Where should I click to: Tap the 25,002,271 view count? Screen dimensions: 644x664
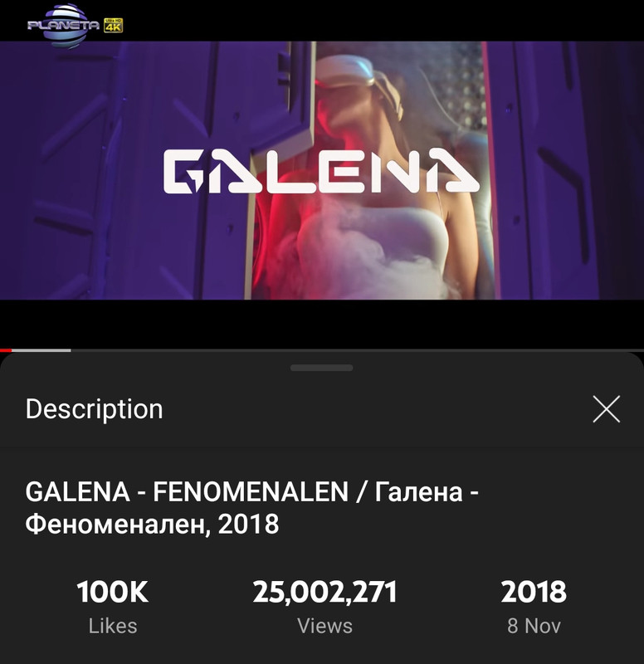click(x=324, y=592)
